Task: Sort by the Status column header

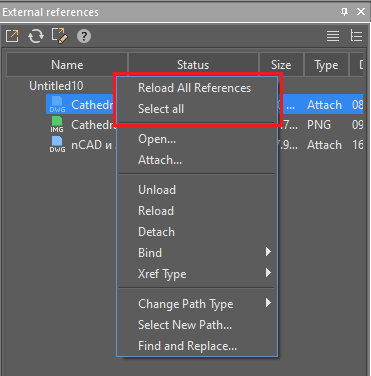Action: (x=193, y=65)
